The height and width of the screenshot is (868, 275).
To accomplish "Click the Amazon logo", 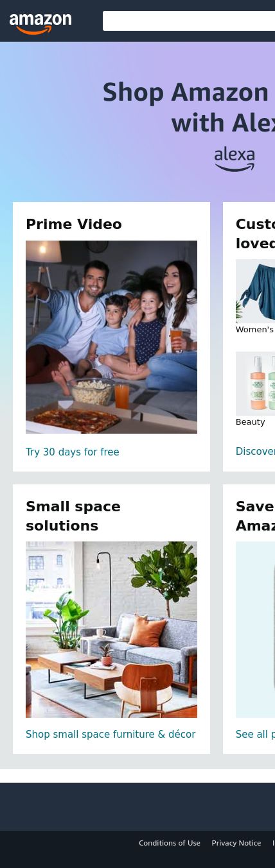I will [x=40, y=24].
